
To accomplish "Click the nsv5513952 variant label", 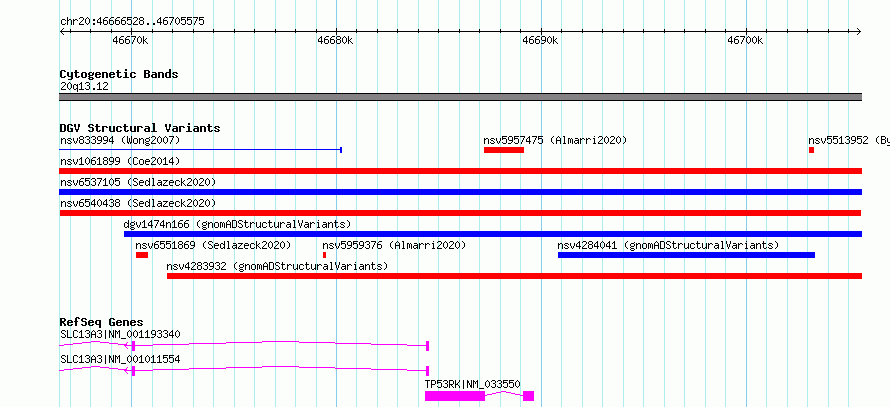I will pos(849,140).
